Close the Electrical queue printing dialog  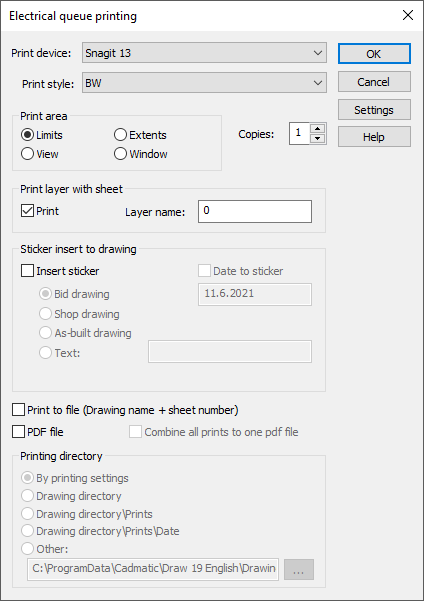tap(408, 15)
